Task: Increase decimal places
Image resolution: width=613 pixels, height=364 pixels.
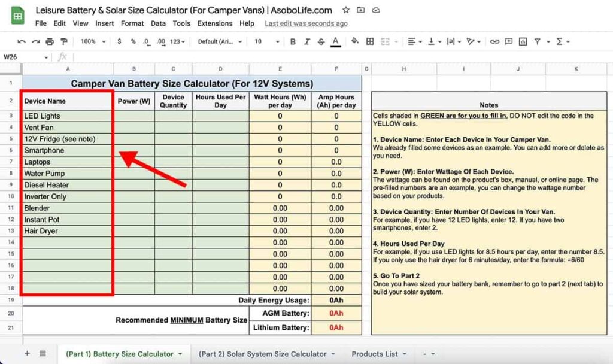Action: point(160,41)
